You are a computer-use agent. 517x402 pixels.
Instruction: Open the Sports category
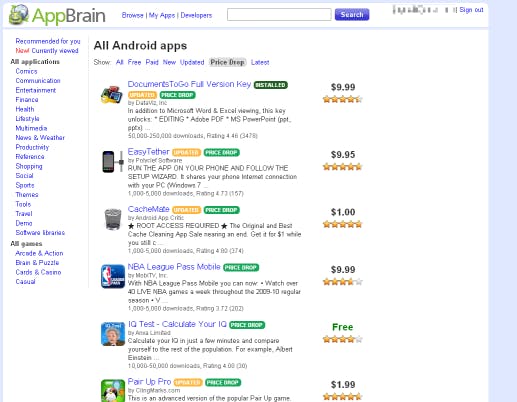tap(25, 185)
